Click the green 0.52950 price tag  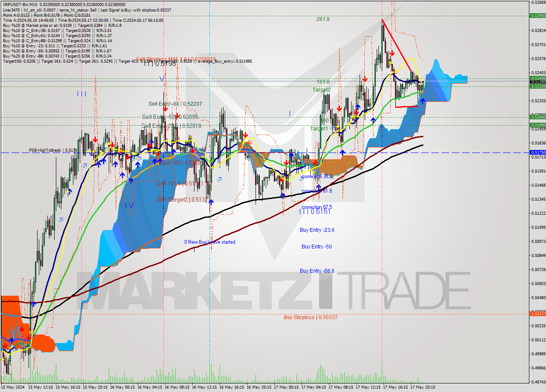tap(537, 15)
